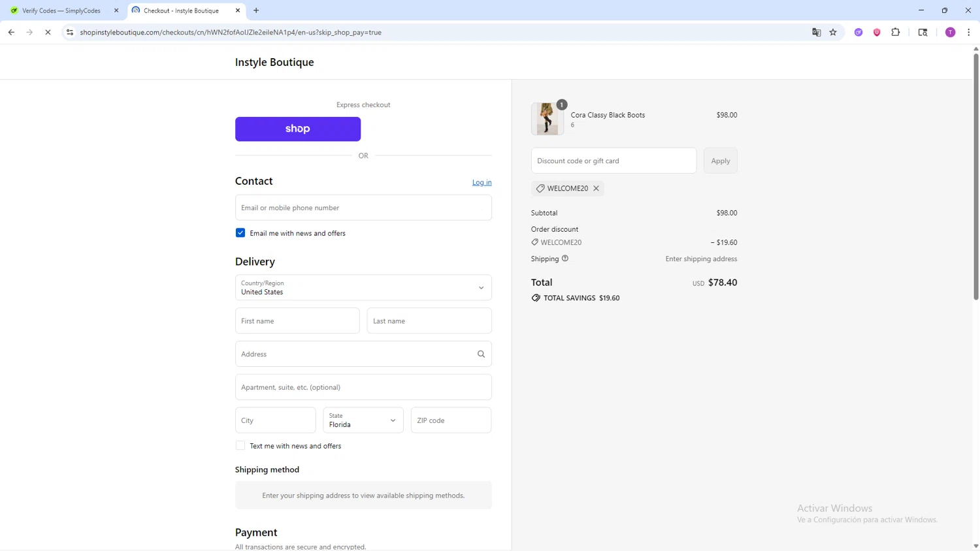This screenshot has height=551, width=980.
Task: Check Text me with news and offers
Action: (240, 446)
